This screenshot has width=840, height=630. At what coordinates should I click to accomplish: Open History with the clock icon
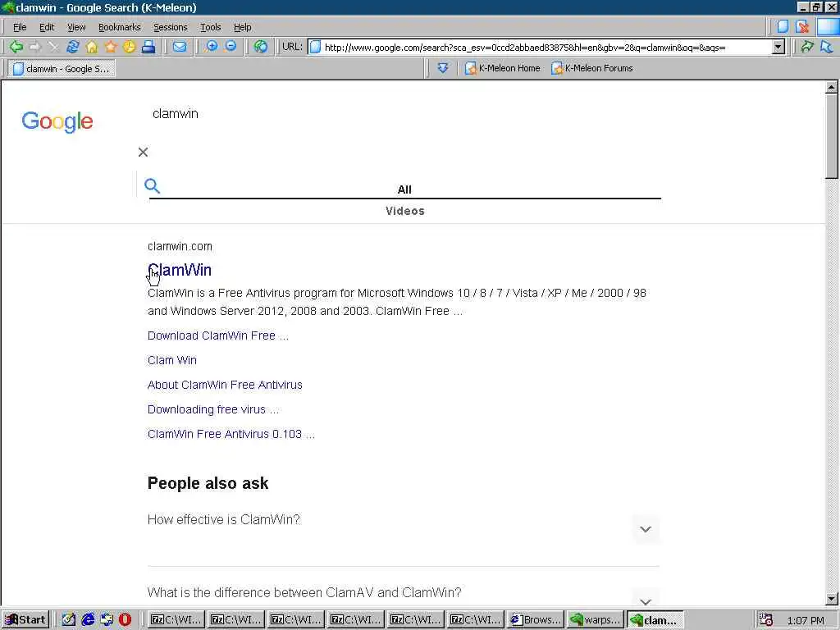tap(129, 47)
